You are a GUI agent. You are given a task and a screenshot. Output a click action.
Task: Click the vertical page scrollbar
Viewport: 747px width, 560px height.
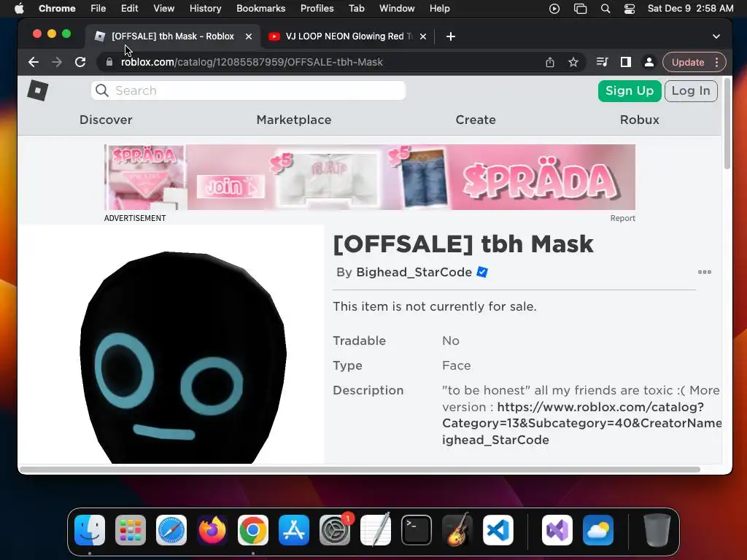coord(727,123)
